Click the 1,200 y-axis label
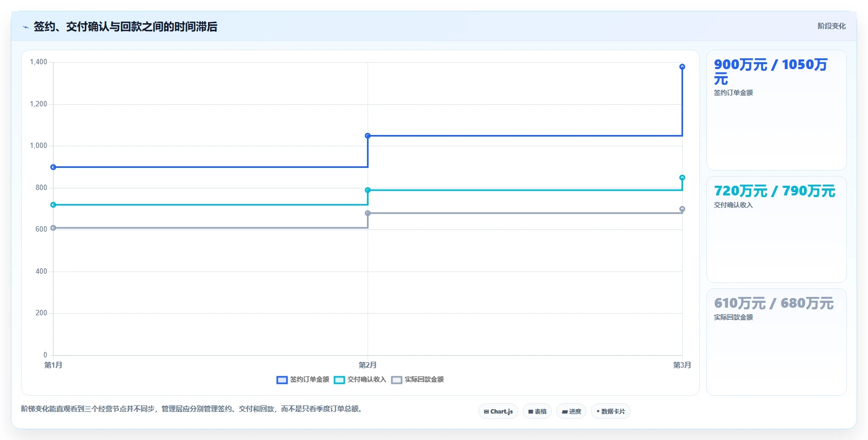 [38, 104]
